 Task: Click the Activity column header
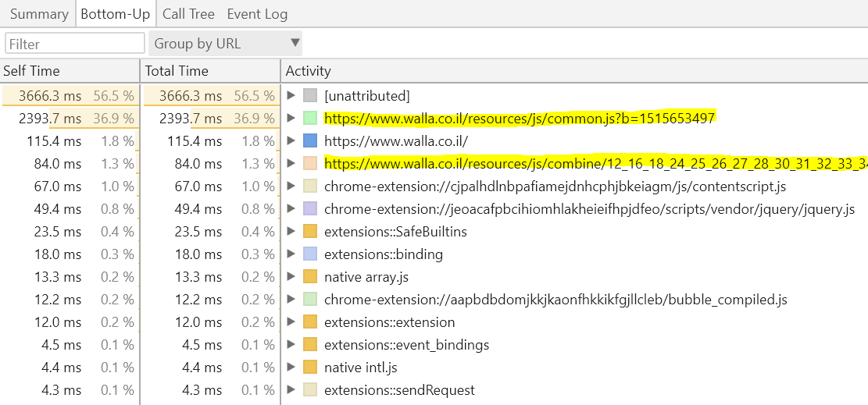point(574,71)
